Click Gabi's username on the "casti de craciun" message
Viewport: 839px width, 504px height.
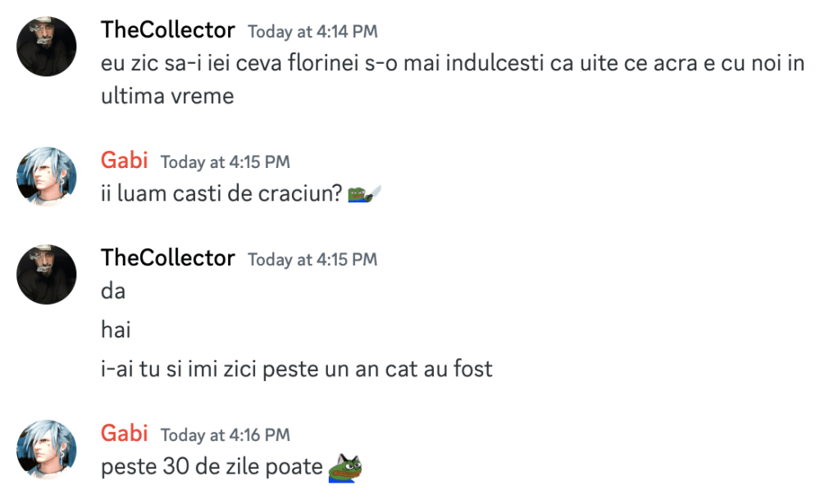(125, 161)
